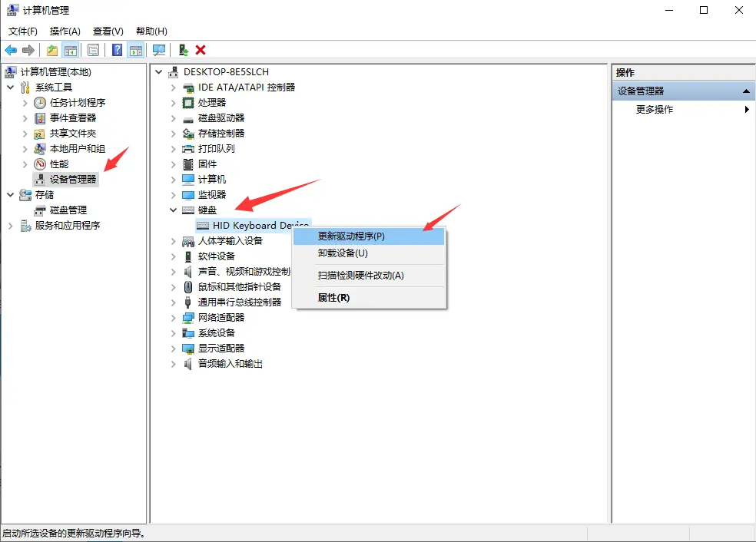The width and height of the screenshot is (756, 542).
Task: Click the red X uninstall device icon
Action: tap(201, 50)
